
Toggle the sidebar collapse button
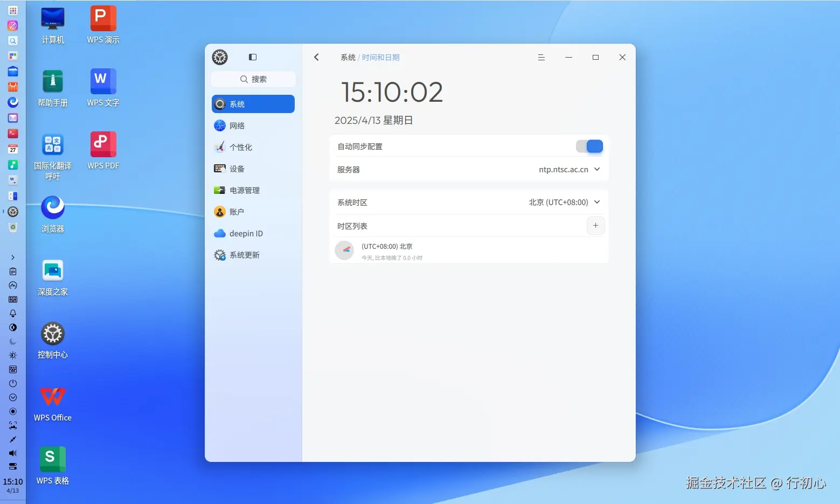(x=253, y=57)
